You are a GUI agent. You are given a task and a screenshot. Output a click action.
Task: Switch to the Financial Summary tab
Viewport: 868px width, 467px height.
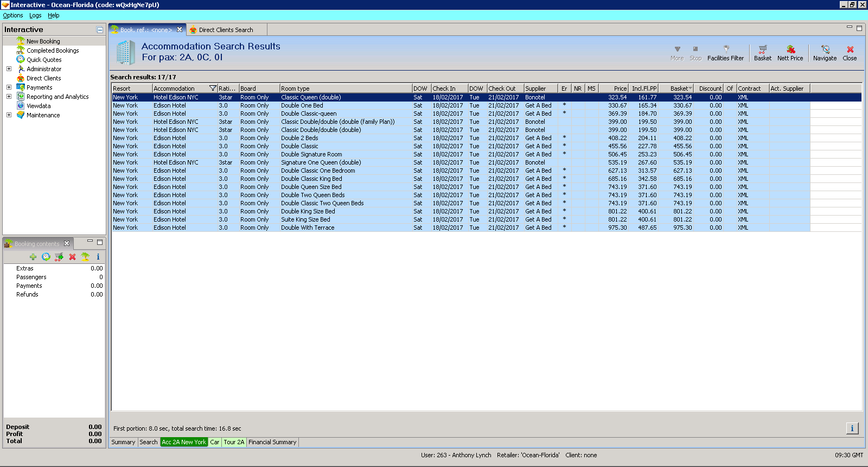(272, 442)
